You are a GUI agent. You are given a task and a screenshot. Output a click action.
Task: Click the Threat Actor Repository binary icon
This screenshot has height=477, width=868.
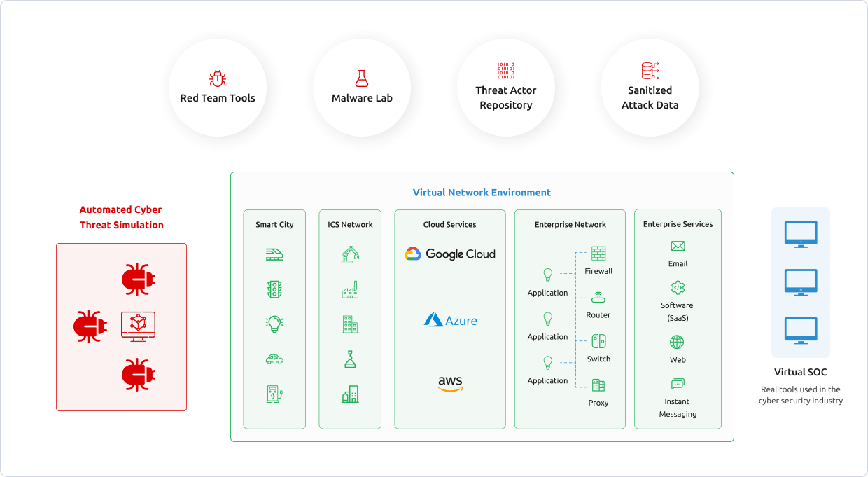point(505,71)
